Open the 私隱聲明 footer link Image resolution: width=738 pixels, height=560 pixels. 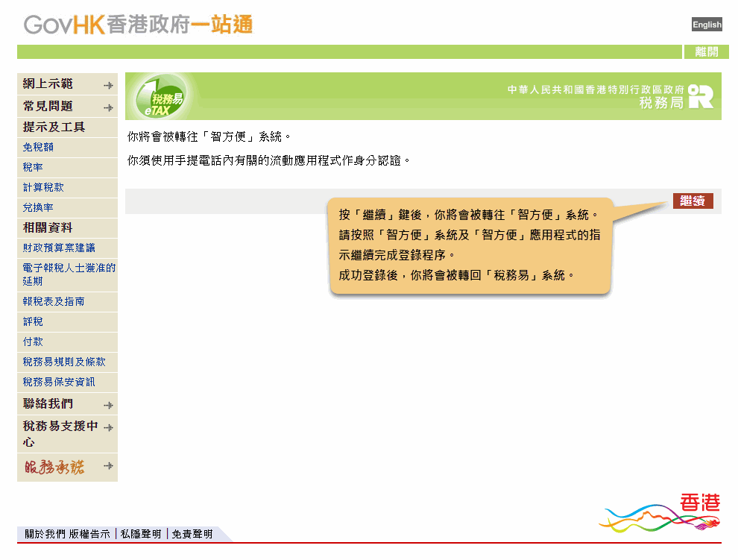tap(139, 534)
